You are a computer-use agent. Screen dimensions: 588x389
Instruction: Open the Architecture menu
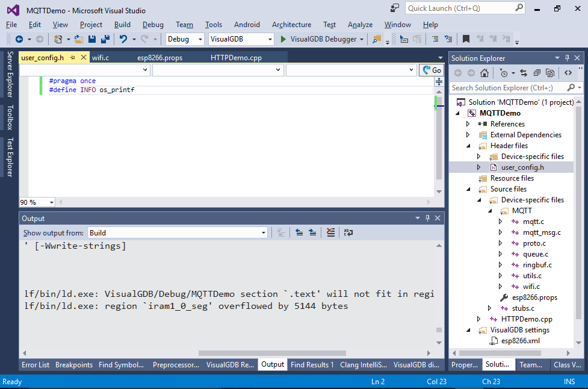pos(291,24)
